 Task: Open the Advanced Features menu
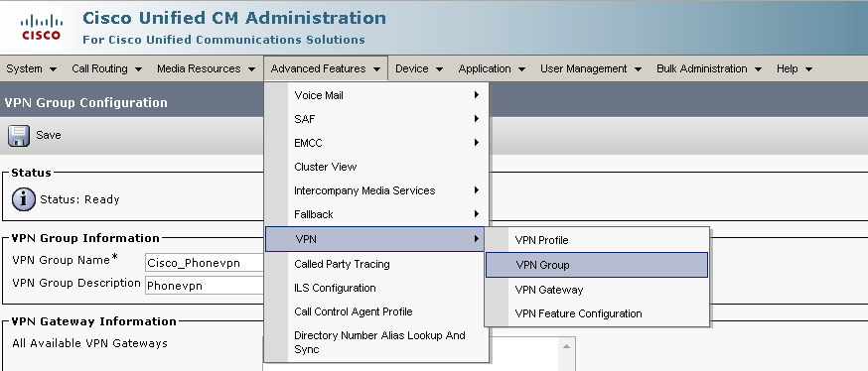coord(326,69)
